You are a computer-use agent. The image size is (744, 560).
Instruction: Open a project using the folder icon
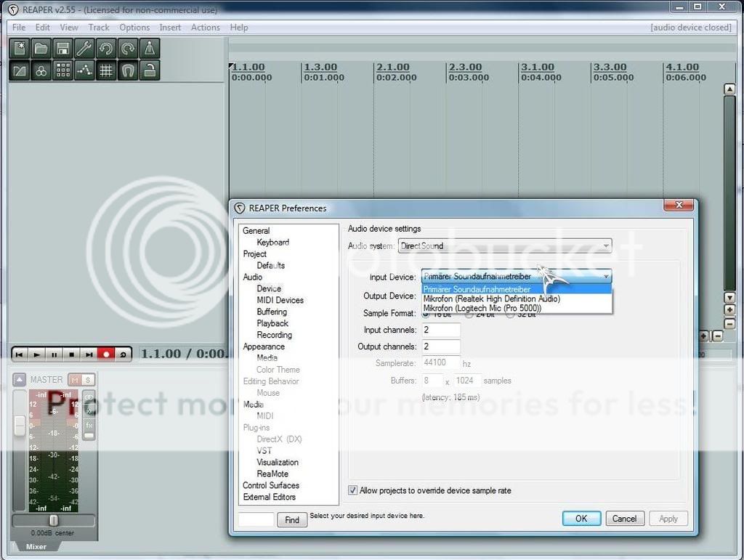coord(41,48)
